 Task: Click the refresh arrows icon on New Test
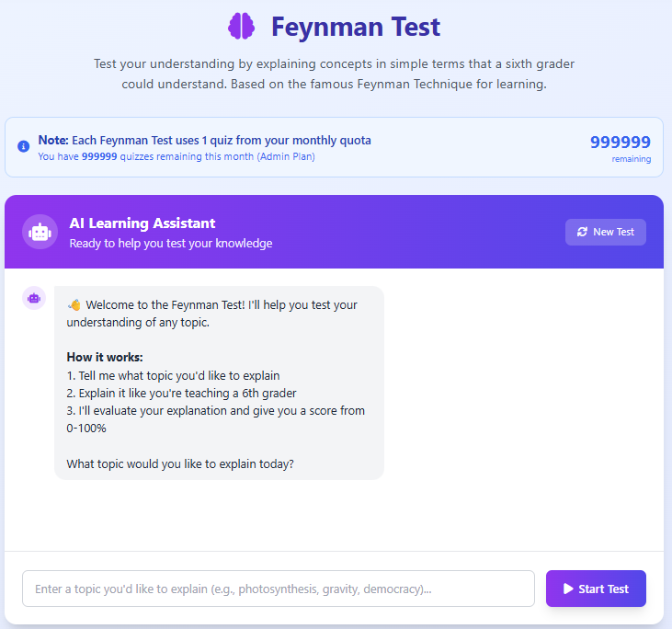(x=582, y=232)
